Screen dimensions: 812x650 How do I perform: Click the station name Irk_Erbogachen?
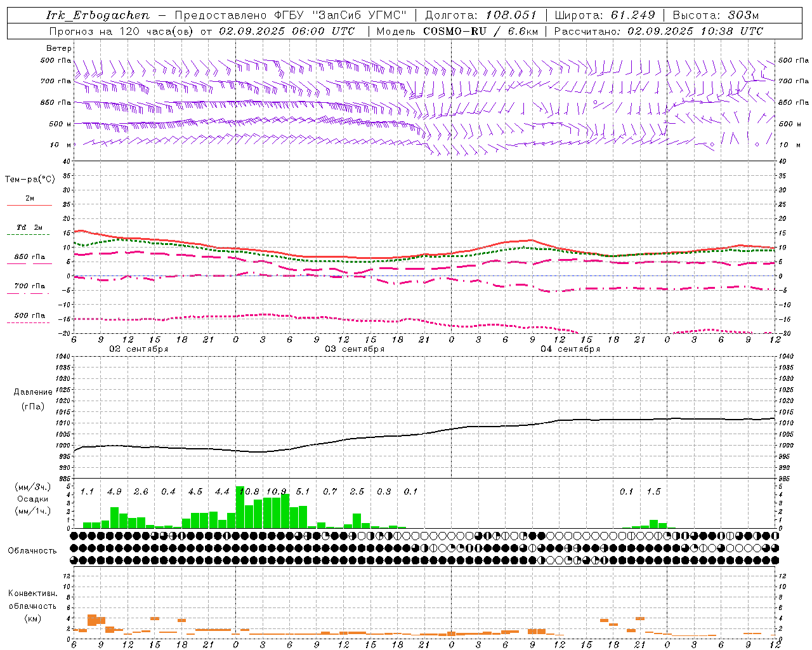(x=98, y=15)
